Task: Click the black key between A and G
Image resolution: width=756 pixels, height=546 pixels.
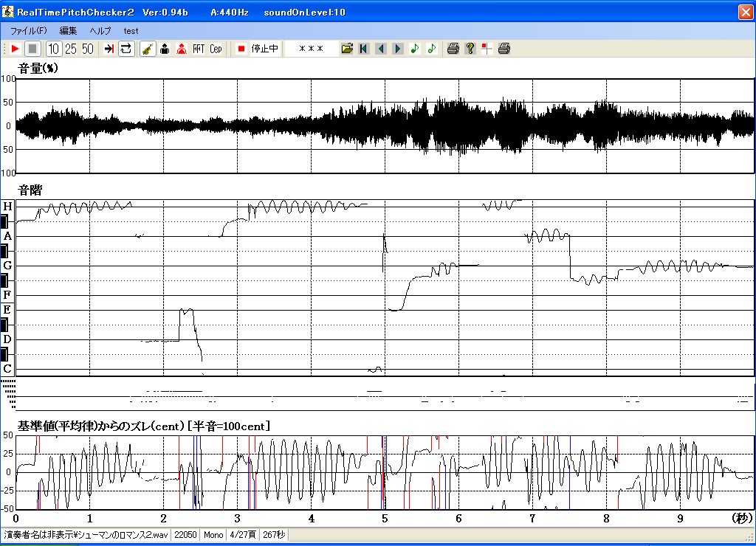Action: (x=4, y=251)
